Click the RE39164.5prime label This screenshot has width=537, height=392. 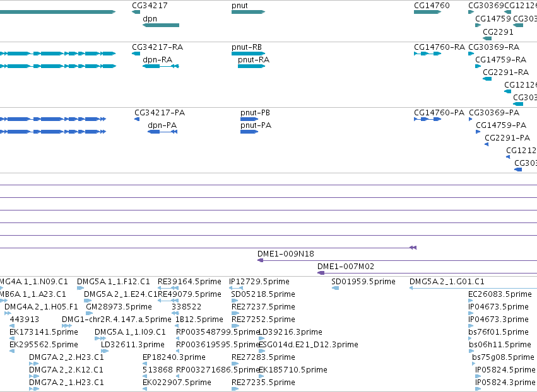[189, 282]
